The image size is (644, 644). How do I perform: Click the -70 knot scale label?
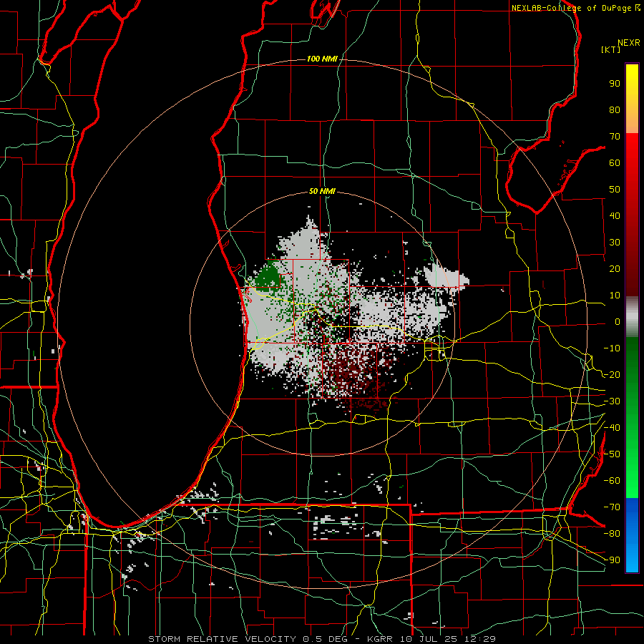tap(612, 507)
